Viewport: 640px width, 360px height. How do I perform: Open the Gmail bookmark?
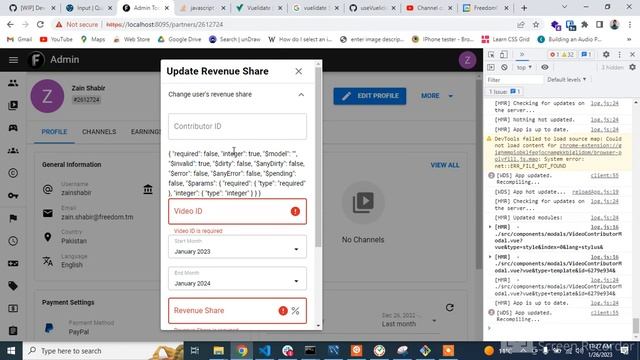(20, 39)
